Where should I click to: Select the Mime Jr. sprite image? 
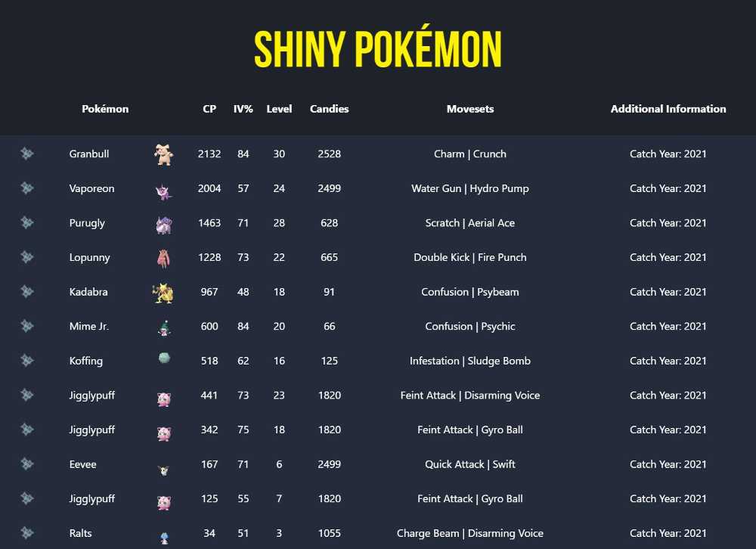point(164,328)
